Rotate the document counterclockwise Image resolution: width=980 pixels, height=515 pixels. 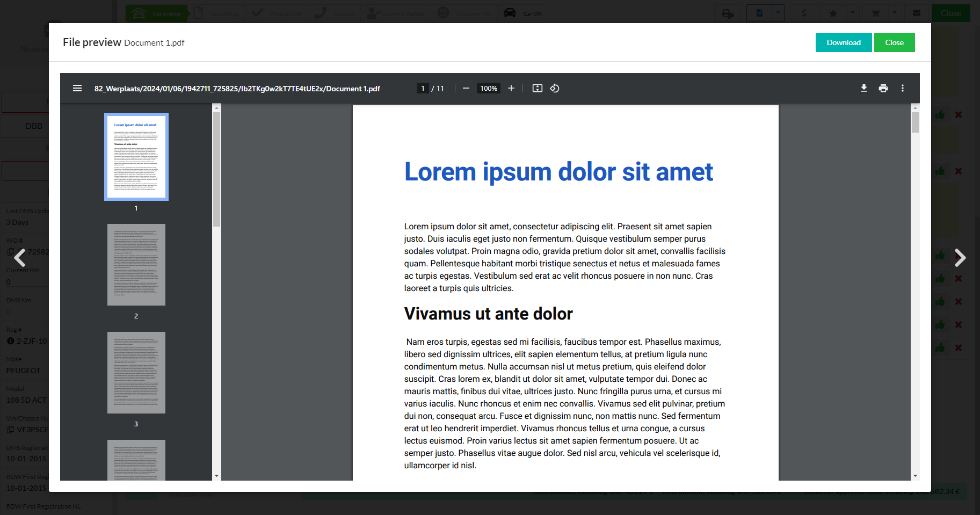pyautogui.click(x=555, y=88)
